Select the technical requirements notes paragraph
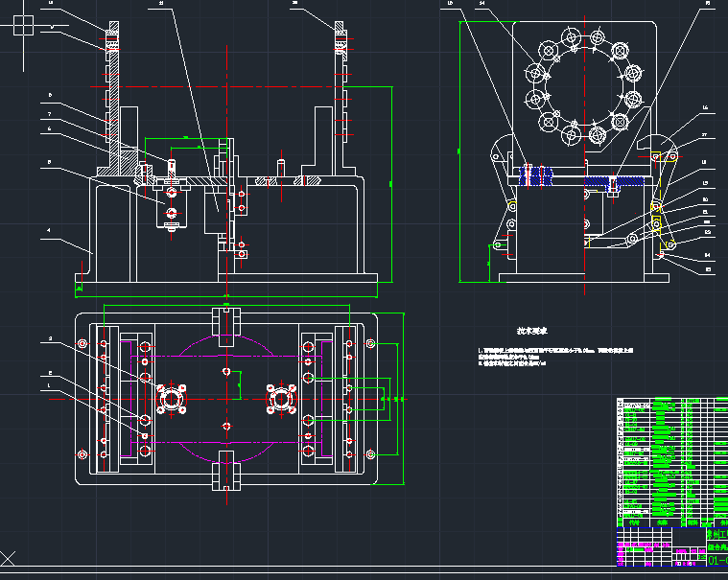728x580 pixels. click(x=555, y=357)
